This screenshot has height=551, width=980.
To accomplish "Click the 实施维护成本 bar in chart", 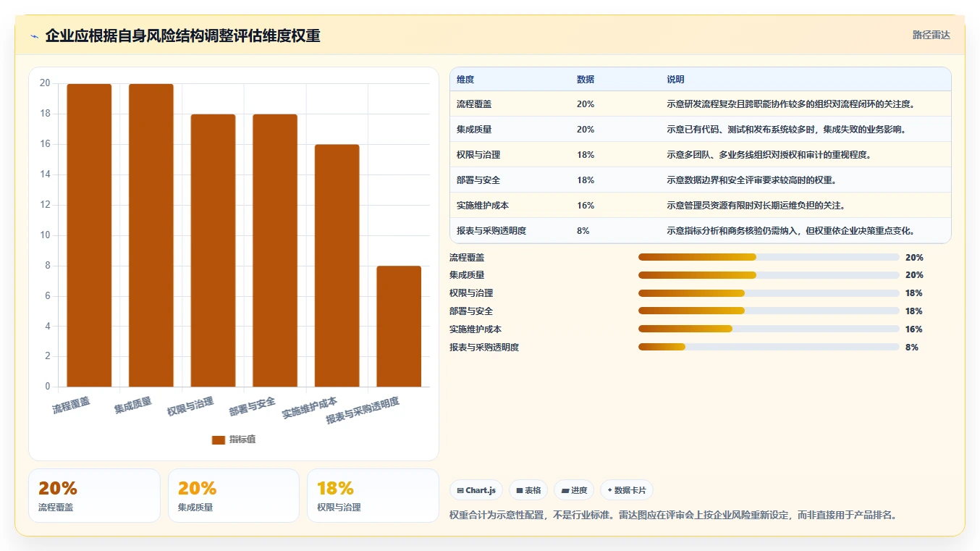I will tap(337, 266).
